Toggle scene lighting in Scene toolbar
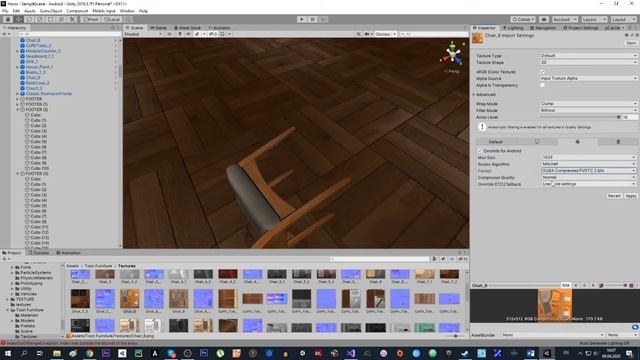Screen dimensions: 640x360 [x=180, y=34]
